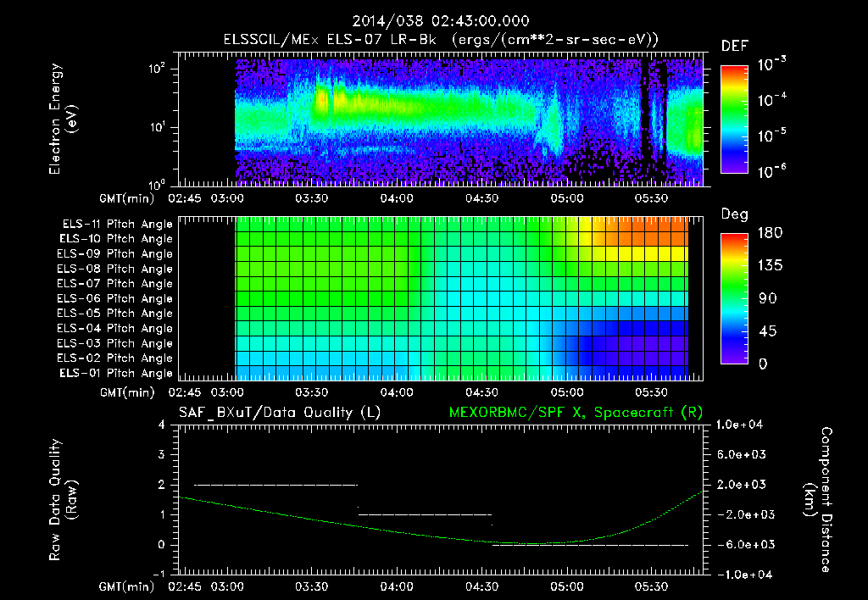This screenshot has height=600, width=868.
Task: Select the ELS-11 Pitch Angle row label
Action: click(x=117, y=225)
